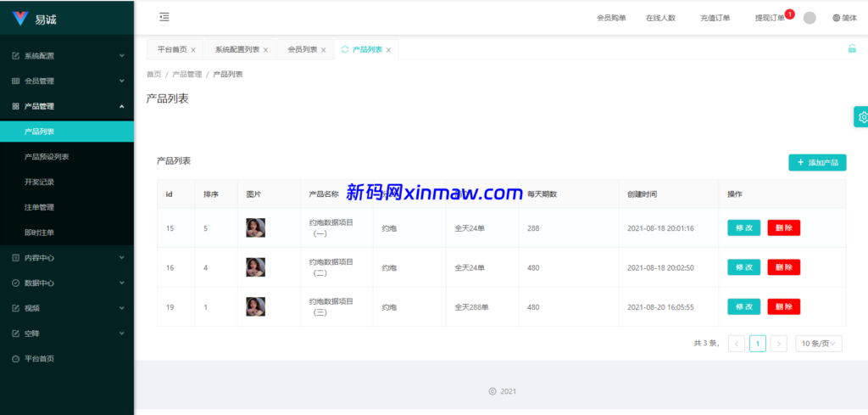Expand the 会员管理 menu chevron
Viewport: 868px width, 415px height.
pyautogui.click(x=122, y=81)
